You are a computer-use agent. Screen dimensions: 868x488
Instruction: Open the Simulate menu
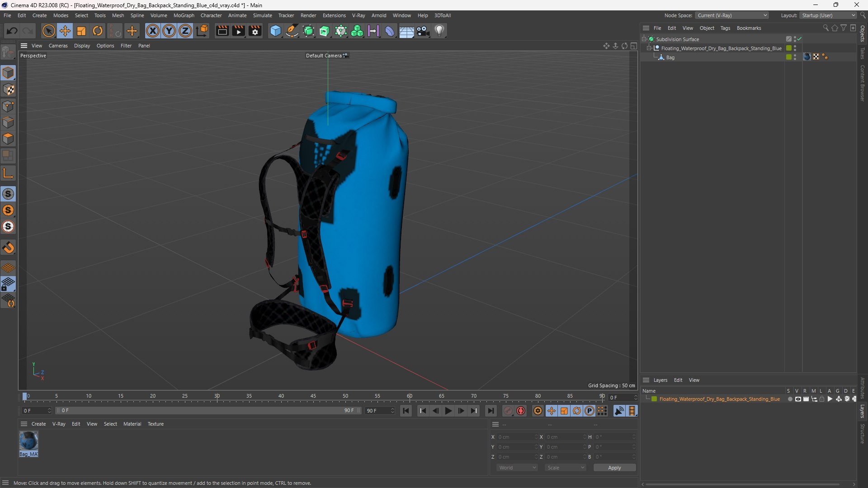[x=262, y=15]
